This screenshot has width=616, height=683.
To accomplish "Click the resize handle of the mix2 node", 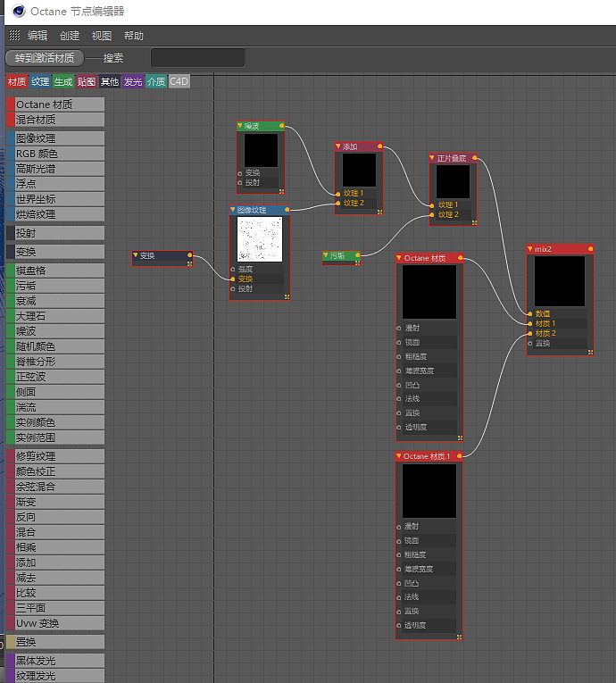I will point(590,352).
